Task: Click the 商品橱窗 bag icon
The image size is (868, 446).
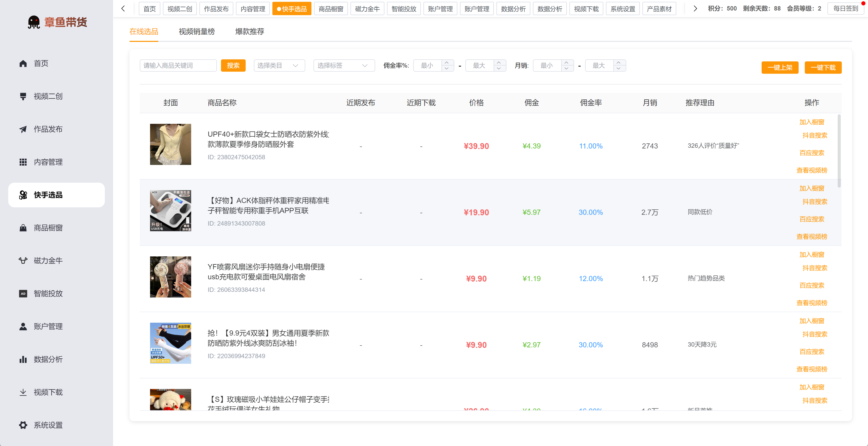Action: pos(23,228)
